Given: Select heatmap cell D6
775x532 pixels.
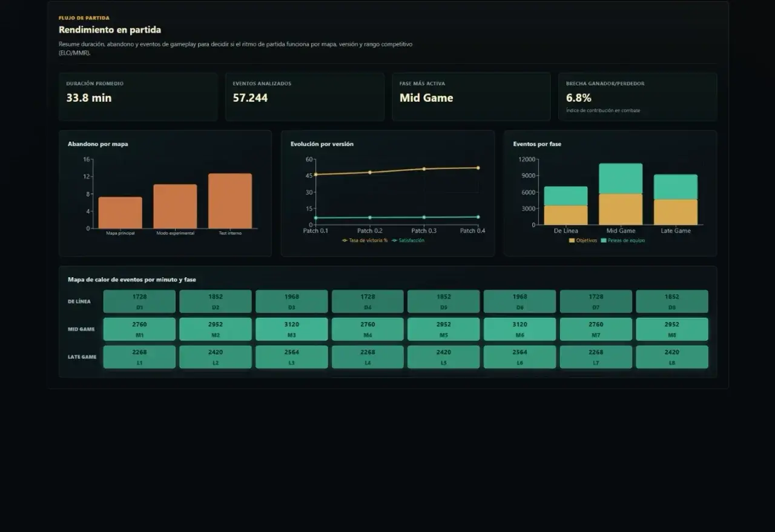Looking at the screenshot, I should (x=519, y=301).
